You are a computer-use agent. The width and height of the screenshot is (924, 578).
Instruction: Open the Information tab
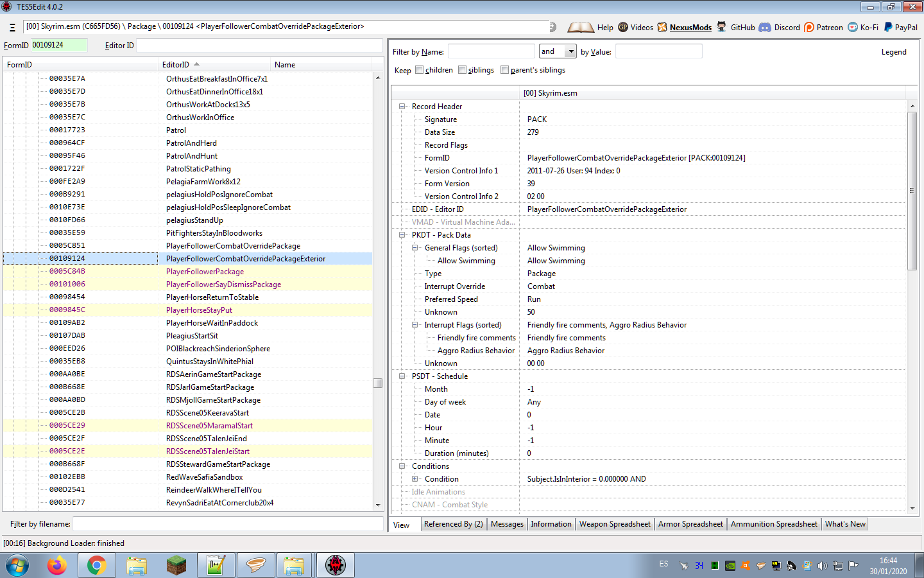point(551,524)
